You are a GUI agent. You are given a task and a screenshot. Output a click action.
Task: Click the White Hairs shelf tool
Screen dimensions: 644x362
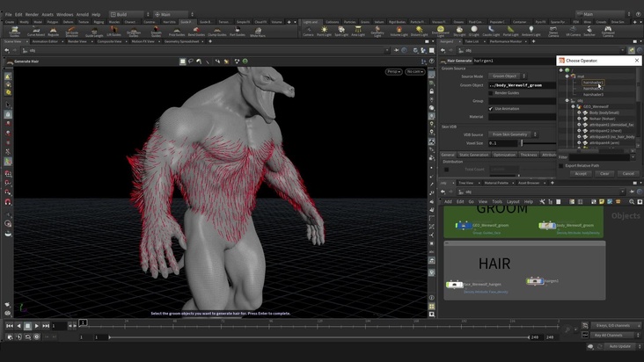click(258, 32)
